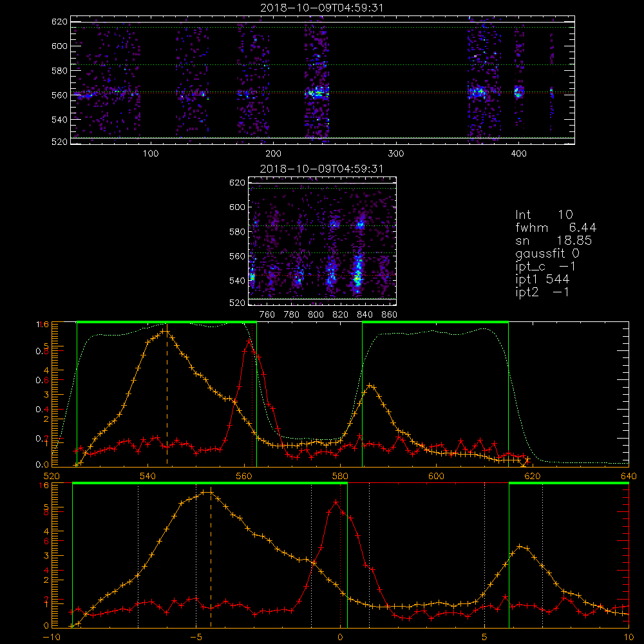644x644 pixels.
Task: Select the "gaussfit 0" readout line
Action: tap(547, 253)
